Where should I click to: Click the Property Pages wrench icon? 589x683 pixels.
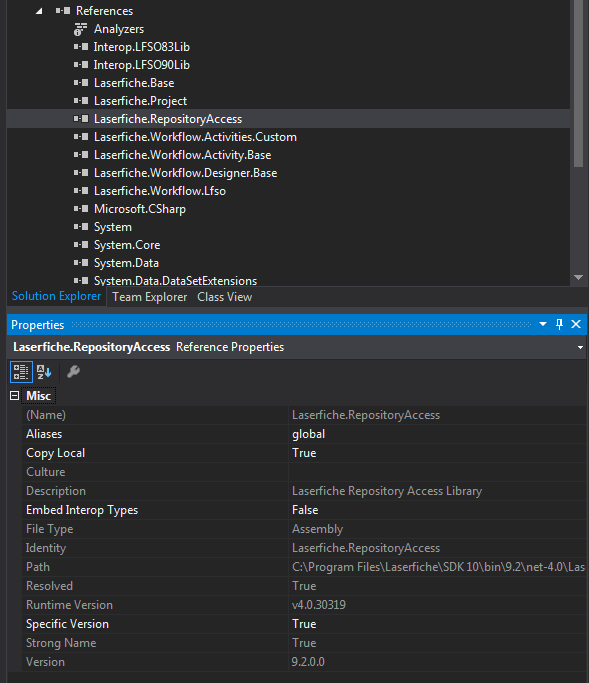coord(73,372)
